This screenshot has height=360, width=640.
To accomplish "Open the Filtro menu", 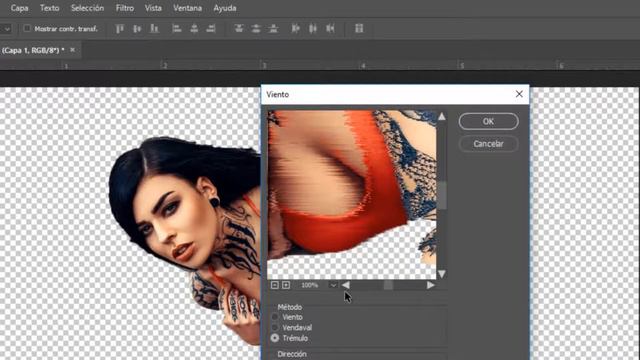I will (x=124, y=8).
